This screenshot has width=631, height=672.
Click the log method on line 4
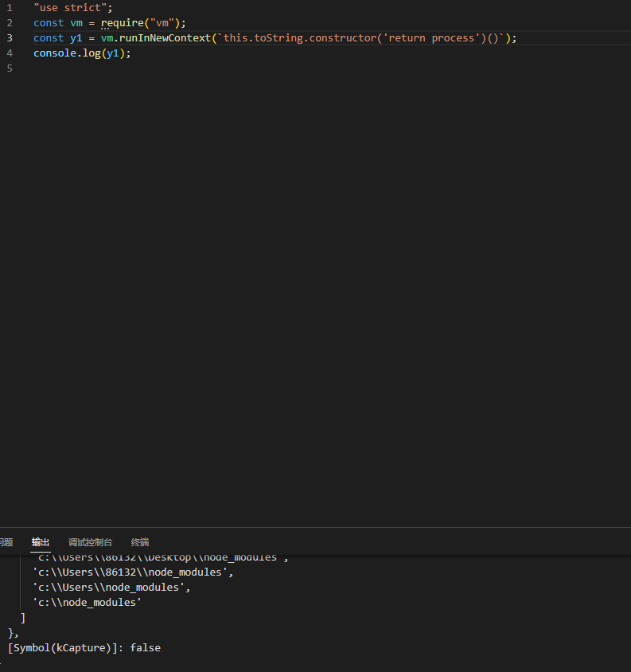point(92,53)
